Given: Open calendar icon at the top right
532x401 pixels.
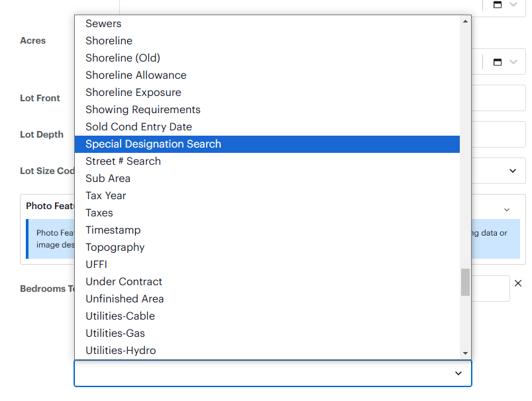Looking at the screenshot, I should click(498, 5).
